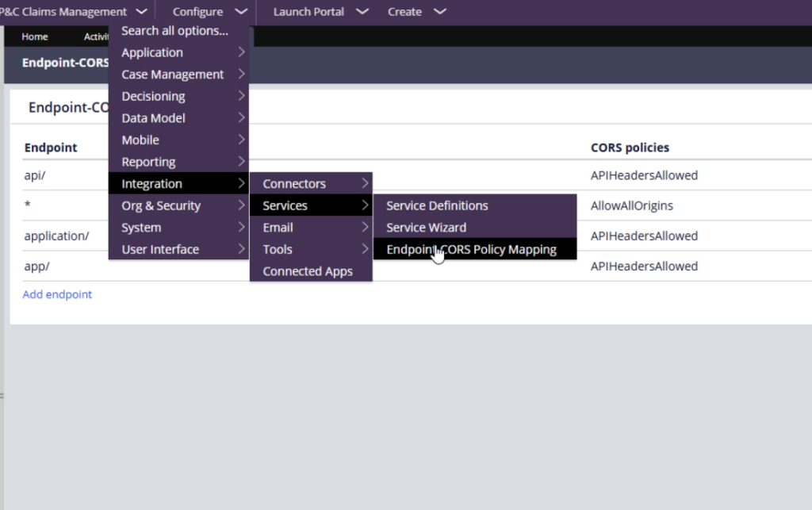The height and width of the screenshot is (510, 812).
Task: Expand the Case Management submenu
Action: (178, 75)
